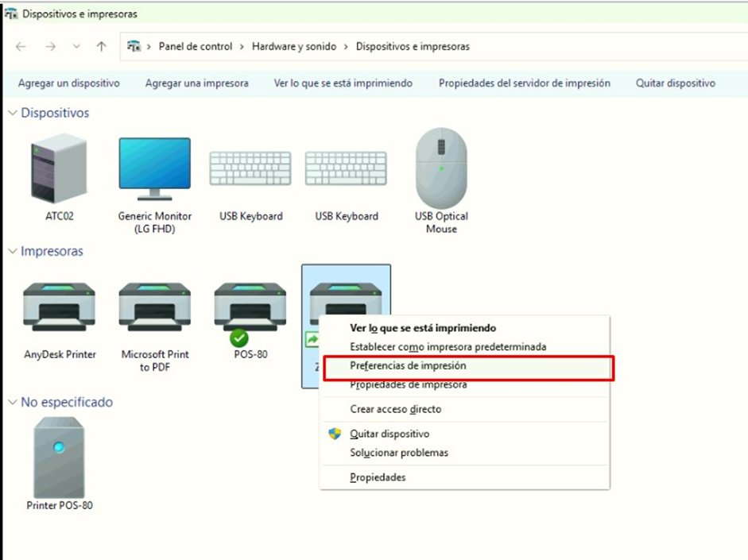
Task: Select the USB Optical Mouse icon
Action: pos(441,168)
